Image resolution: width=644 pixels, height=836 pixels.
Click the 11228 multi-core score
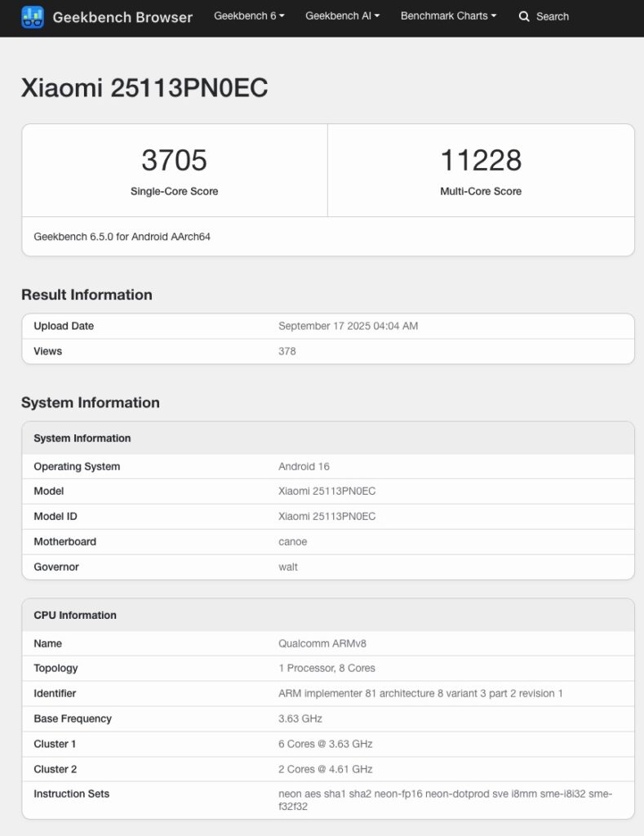[481, 160]
